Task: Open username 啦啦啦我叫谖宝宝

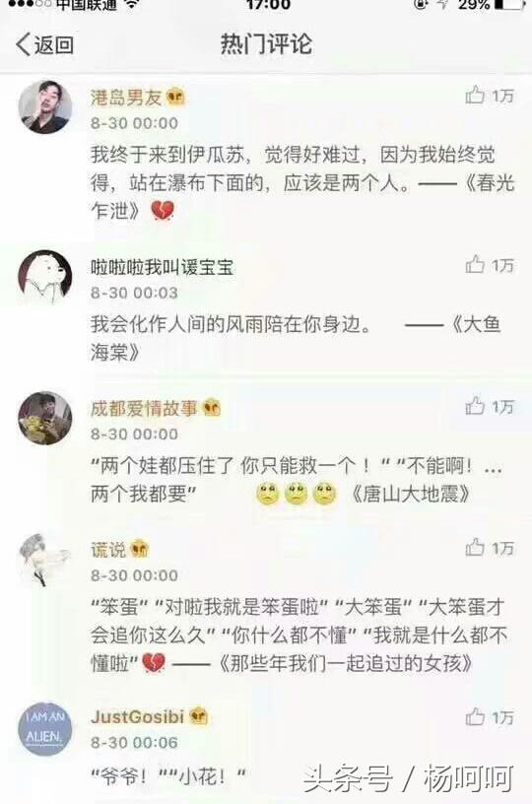Action: [162, 267]
